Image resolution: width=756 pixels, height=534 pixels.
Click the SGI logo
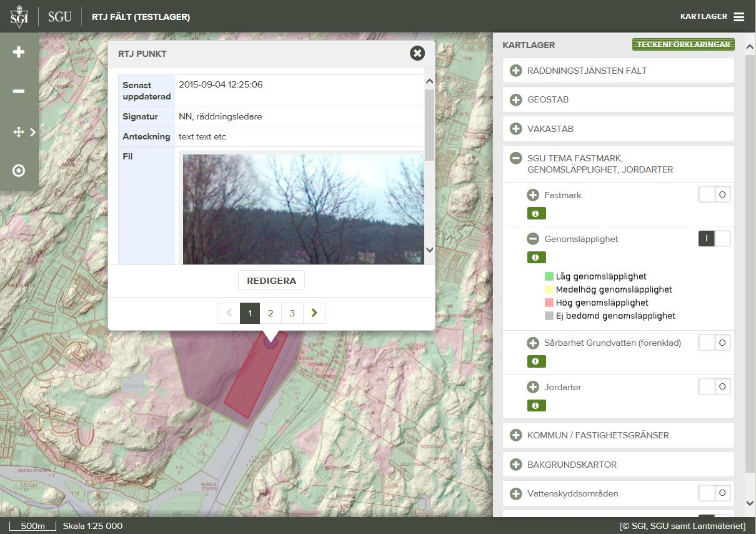[x=19, y=16]
